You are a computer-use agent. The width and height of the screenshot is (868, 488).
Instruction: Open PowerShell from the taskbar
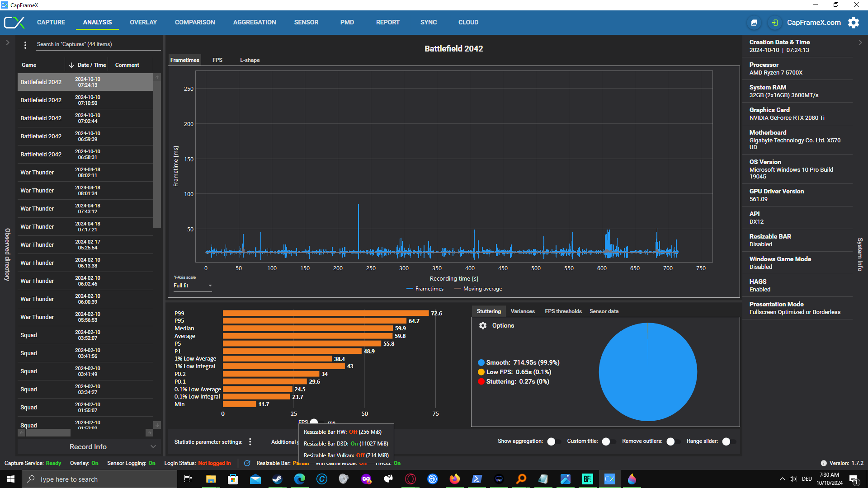pos(476,479)
